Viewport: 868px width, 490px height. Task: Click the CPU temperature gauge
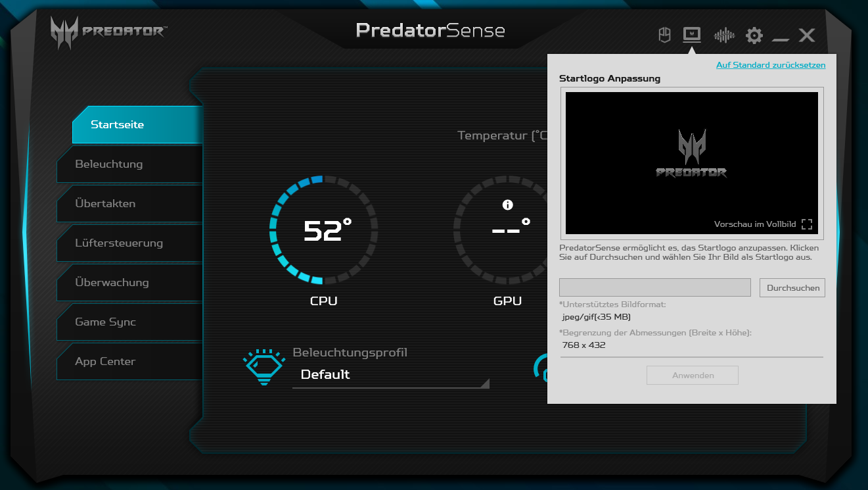click(324, 230)
